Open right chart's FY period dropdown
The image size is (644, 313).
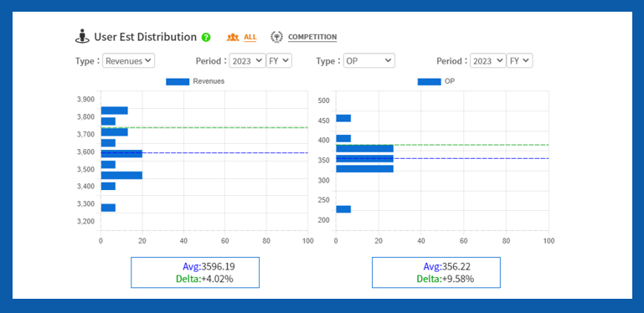[x=520, y=61]
